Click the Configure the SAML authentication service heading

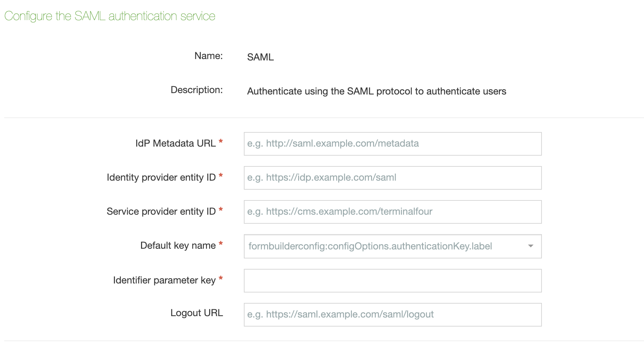point(110,16)
